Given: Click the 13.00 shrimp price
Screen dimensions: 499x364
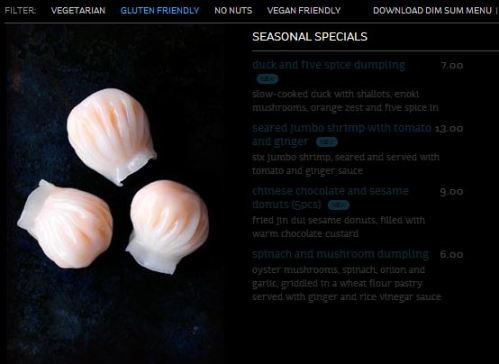Looking at the screenshot, I should tap(449, 128).
